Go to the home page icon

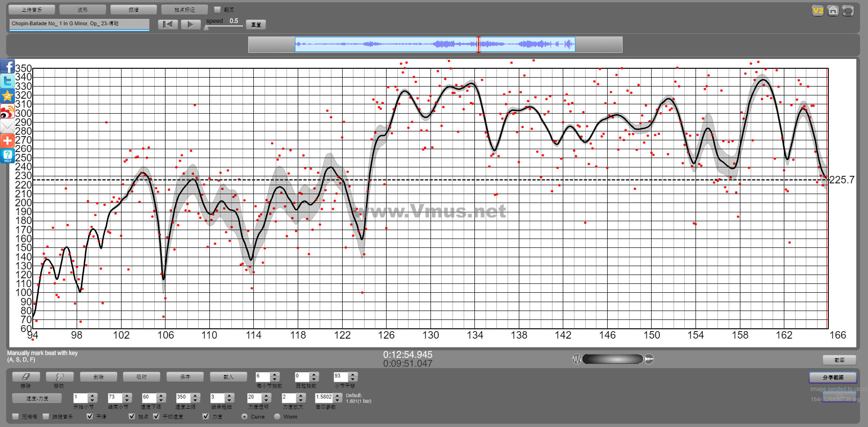(832, 11)
